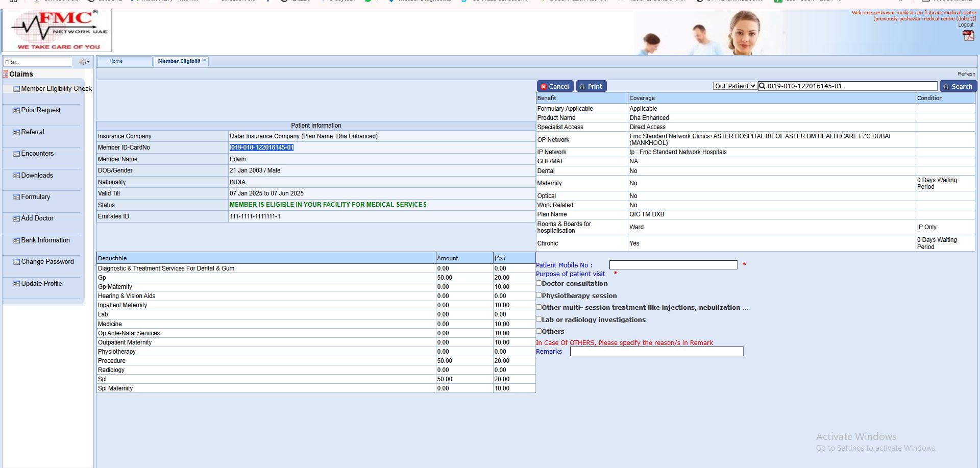Click the icon beside Formulary in the sidebar
980x468 pixels.
click(x=16, y=197)
